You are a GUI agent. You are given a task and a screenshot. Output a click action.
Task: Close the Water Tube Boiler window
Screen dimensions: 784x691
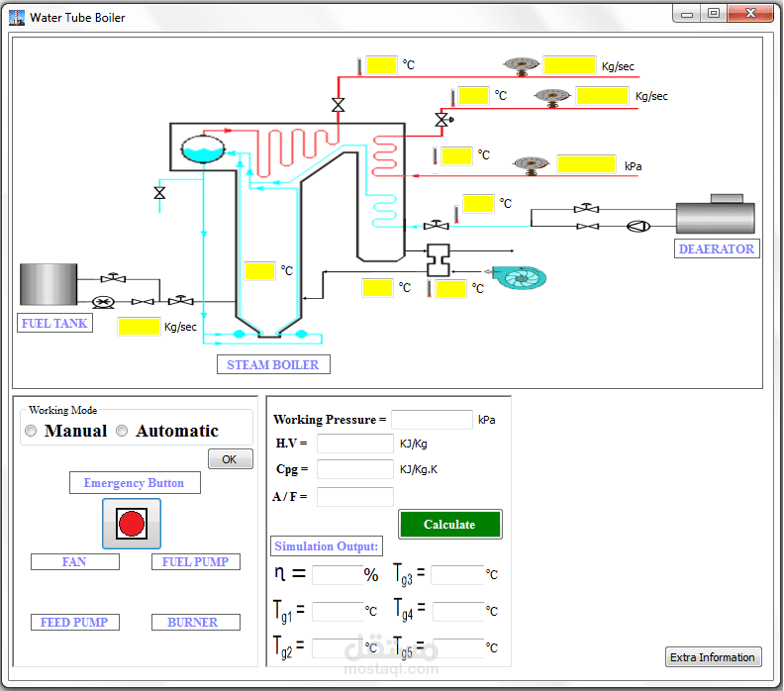tap(750, 14)
